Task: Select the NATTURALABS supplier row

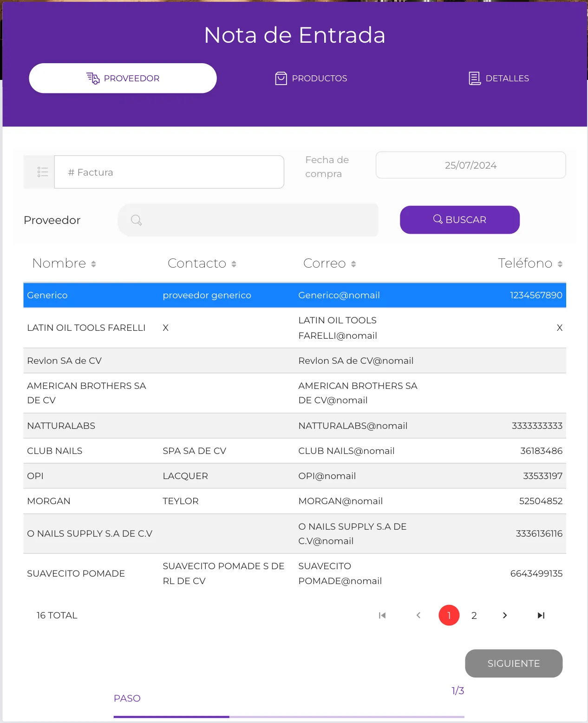Action: [x=294, y=426]
